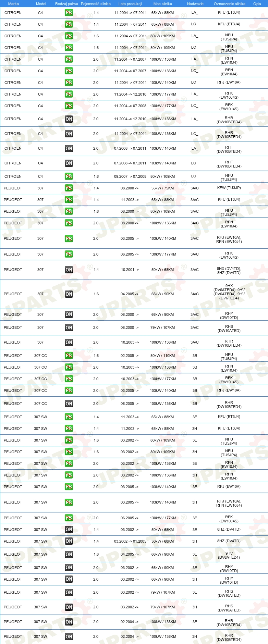Click the diesel ON icon for Citroen C4 RHR LA_
The height and width of the screenshot is (644, 268).
pos(69,119)
